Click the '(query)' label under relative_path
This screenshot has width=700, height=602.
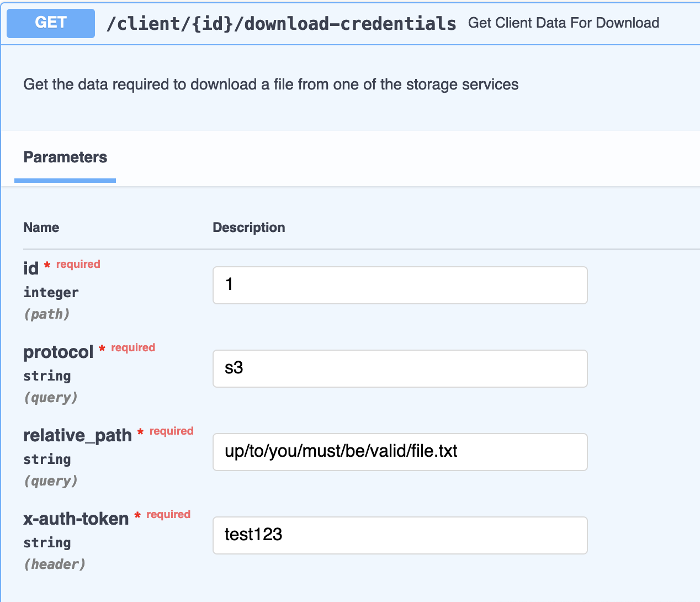pyautogui.click(x=51, y=481)
